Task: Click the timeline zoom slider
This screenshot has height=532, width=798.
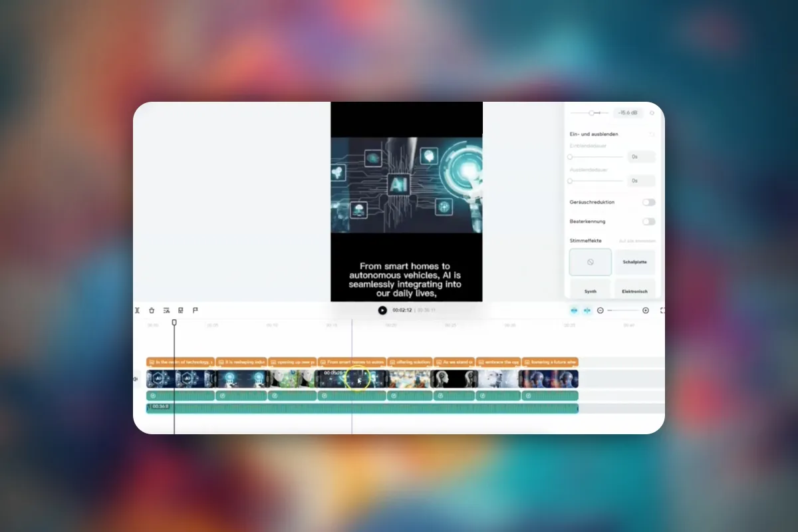Action: click(x=623, y=311)
